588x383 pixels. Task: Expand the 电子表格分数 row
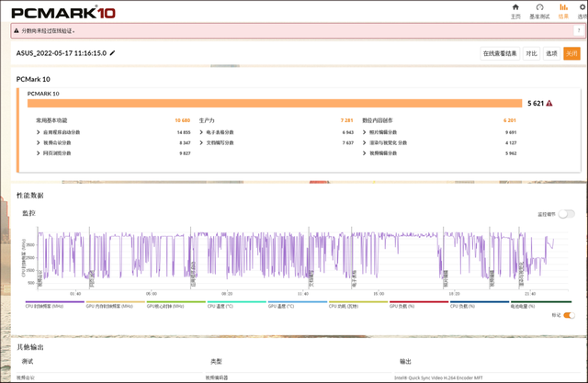203,132
